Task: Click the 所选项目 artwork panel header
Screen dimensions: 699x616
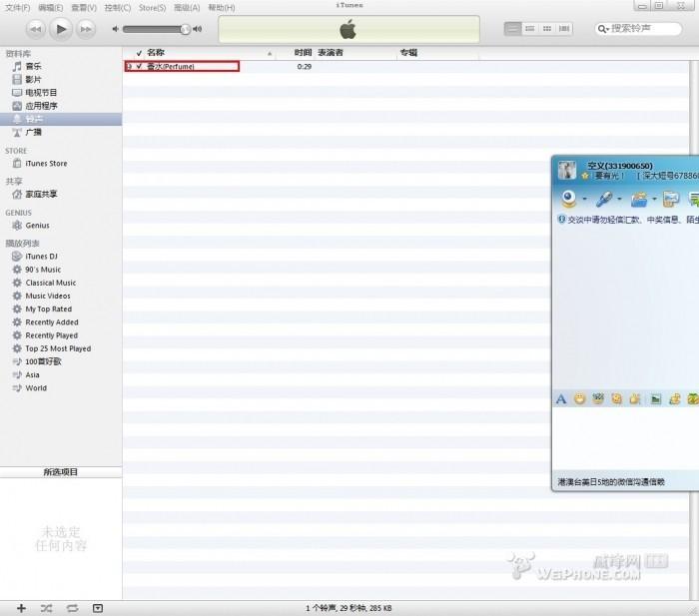Action: coord(61,472)
